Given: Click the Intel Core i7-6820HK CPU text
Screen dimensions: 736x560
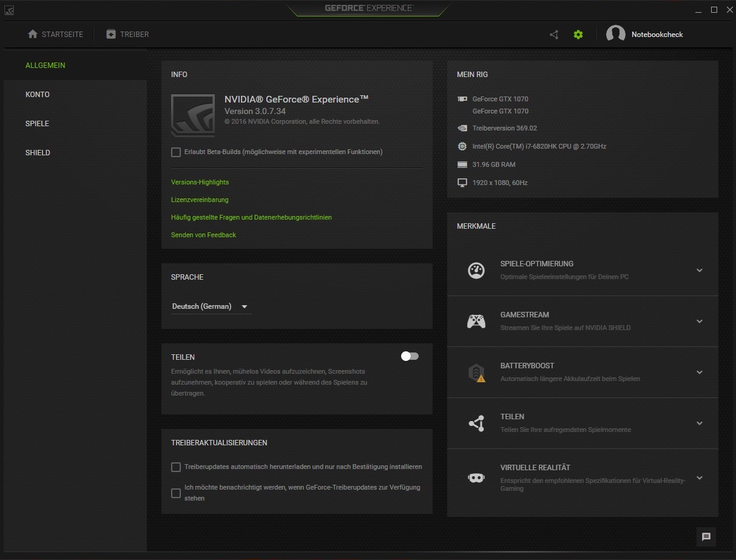Looking at the screenshot, I should (x=539, y=146).
